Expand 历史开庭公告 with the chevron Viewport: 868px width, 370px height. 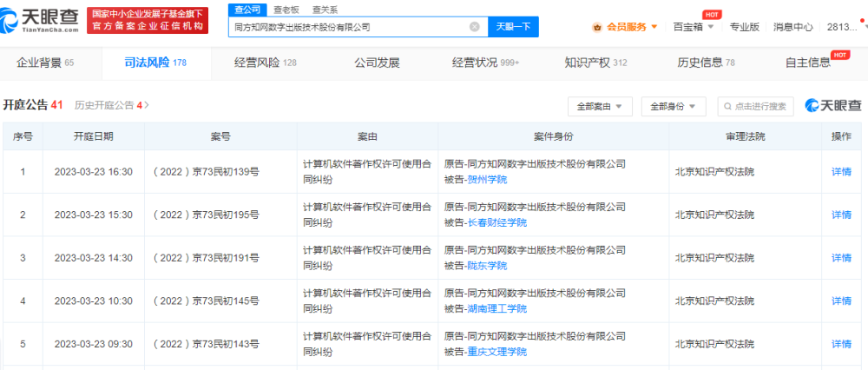pos(147,105)
